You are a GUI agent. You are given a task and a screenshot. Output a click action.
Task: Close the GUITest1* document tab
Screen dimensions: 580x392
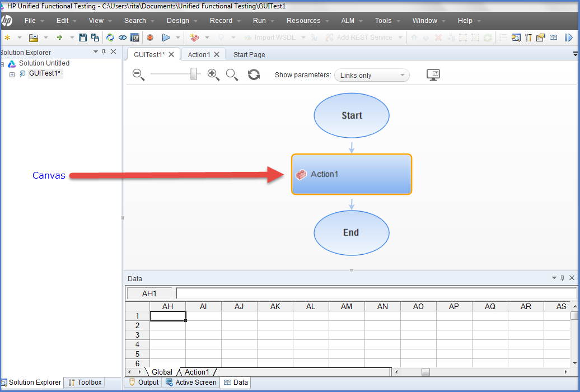pyautogui.click(x=171, y=54)
